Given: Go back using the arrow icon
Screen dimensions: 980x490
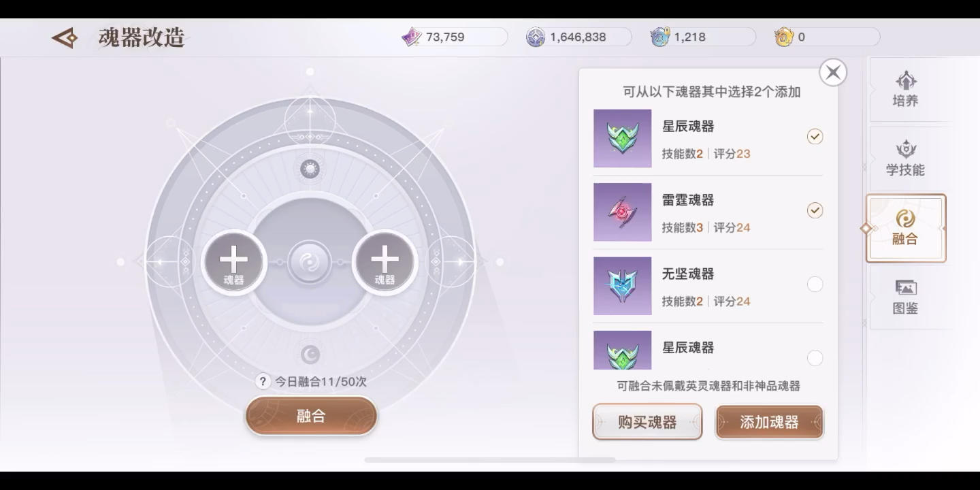Looking at the screenshot, I should [65, 37].
